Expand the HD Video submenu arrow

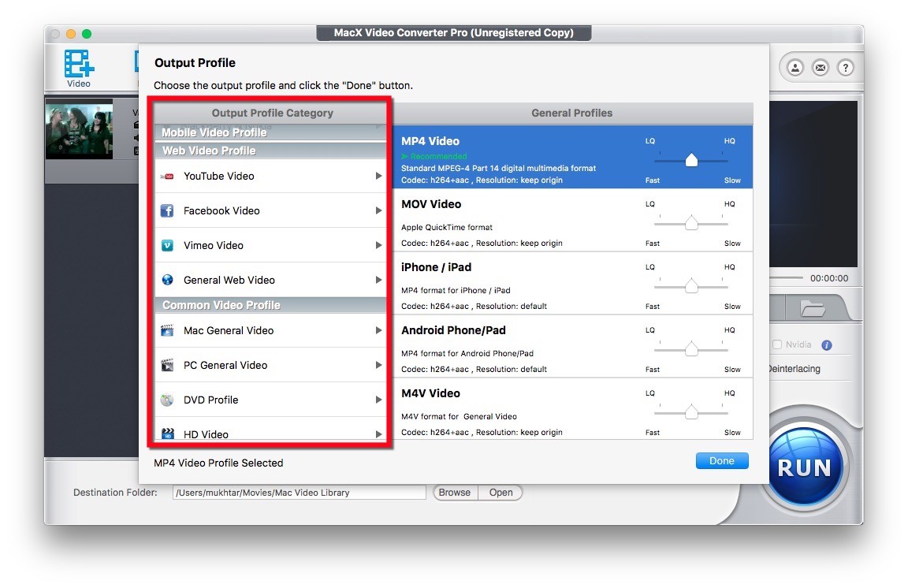click(x=379, y=434)
